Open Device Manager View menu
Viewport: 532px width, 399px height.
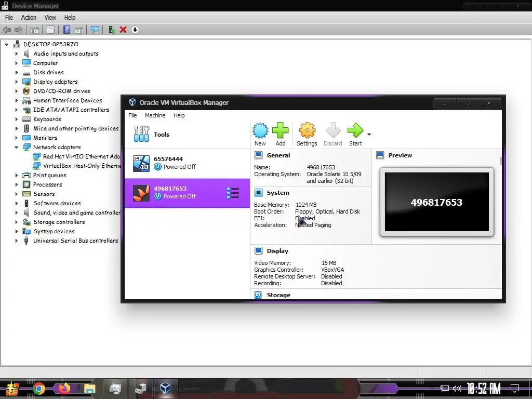[50, 18]
